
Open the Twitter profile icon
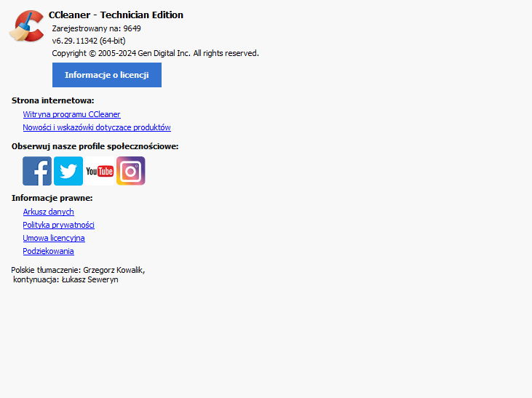tap(68, 171)
